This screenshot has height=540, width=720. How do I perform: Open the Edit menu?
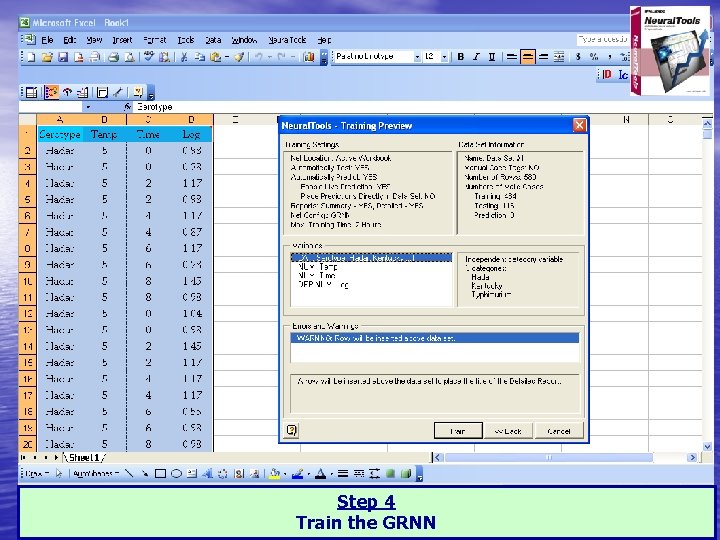70,40
